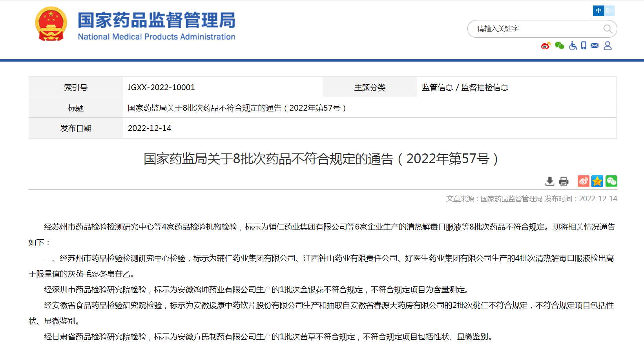Open the email envelope icon

click(x=595, y=46)
